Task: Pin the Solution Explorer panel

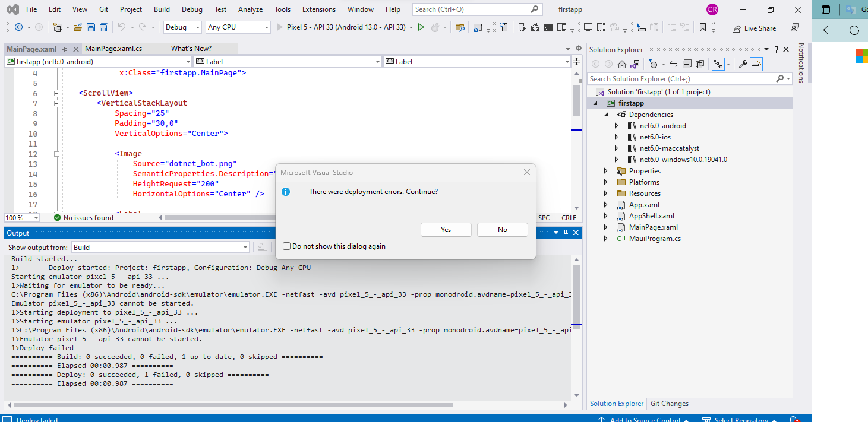Action: click(775, 50)
